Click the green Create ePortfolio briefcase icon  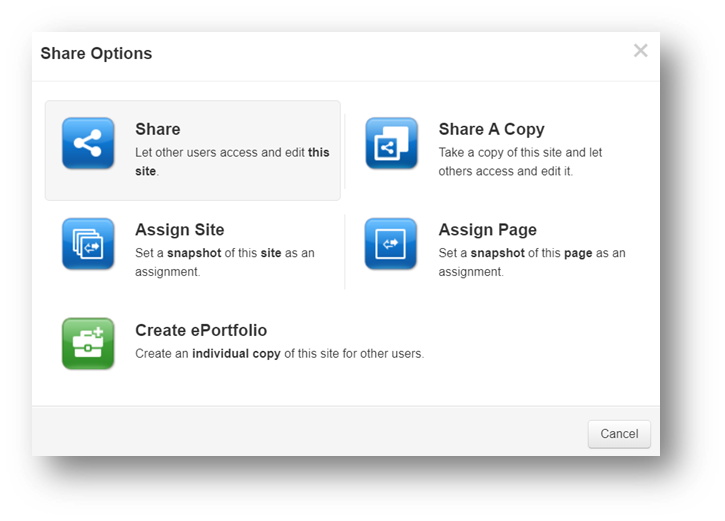88,343
